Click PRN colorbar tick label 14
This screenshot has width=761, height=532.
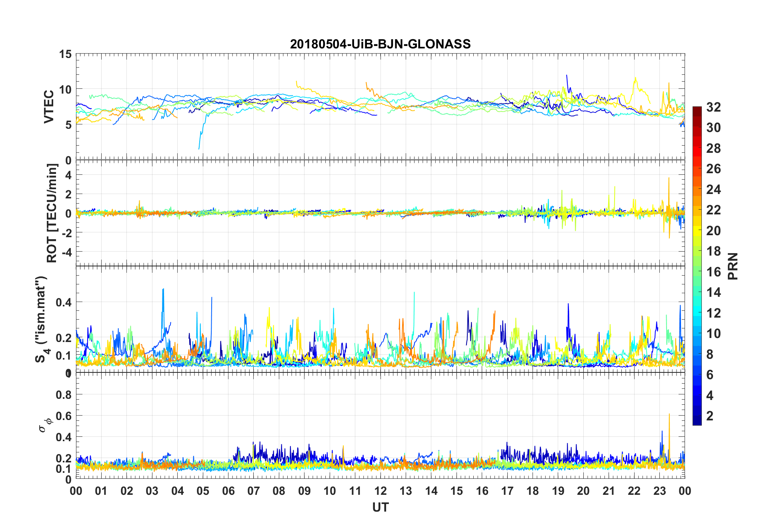coord(714,292)
